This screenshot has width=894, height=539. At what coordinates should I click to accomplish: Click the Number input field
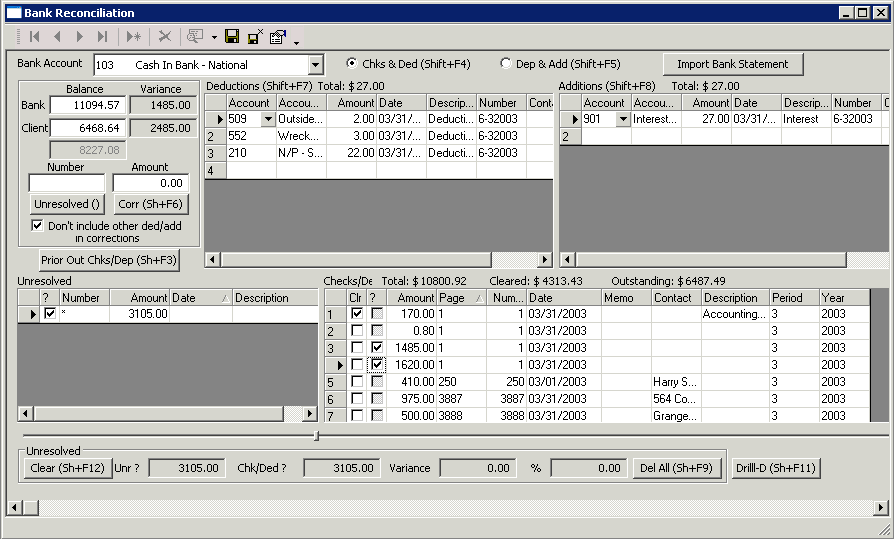[67, 183]
